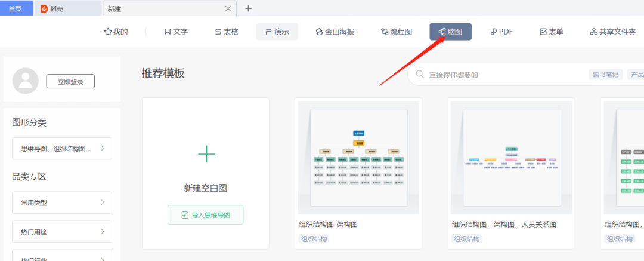Click the P icon for 演示

click(268, 32)
